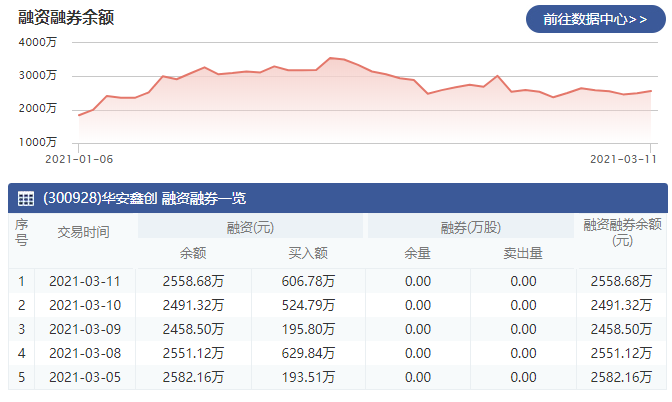Click the 524.79万 买入额 value

[308, 305]
